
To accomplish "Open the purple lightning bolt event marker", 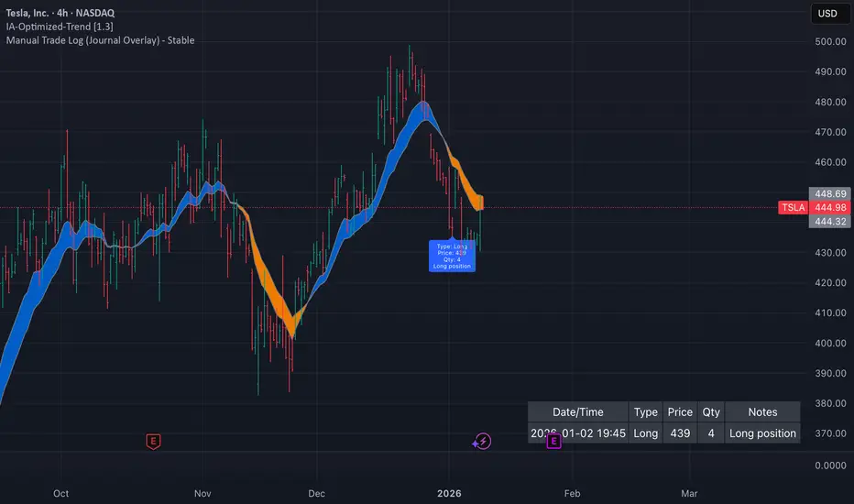I will tap(483, 442).
